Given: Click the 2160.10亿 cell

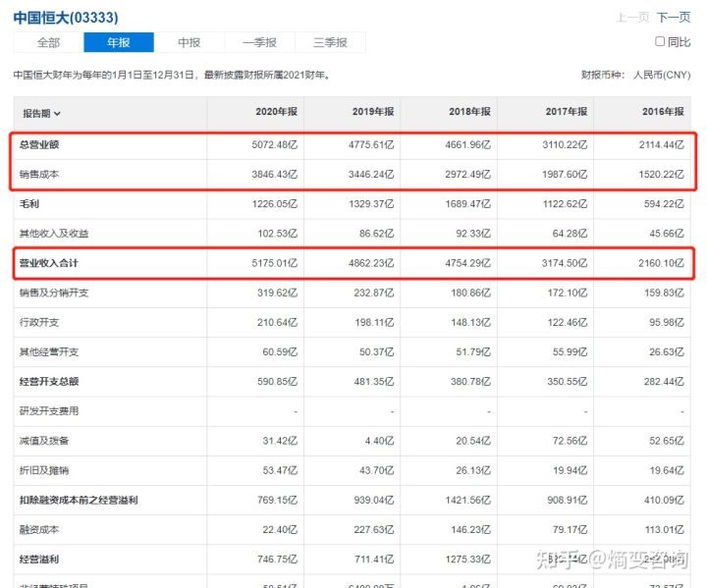Looking at the screenshot, I should pyautogui.click(x=662, y=263).
